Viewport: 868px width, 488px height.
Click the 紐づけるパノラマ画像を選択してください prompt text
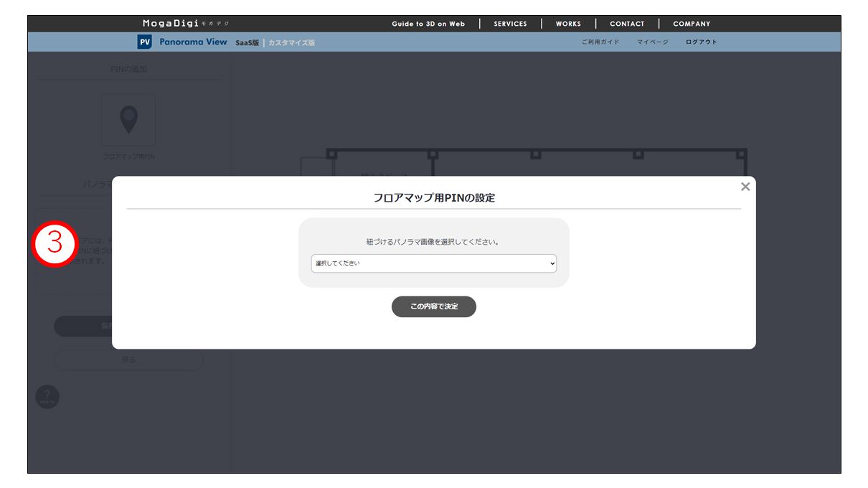coord(434,242)
